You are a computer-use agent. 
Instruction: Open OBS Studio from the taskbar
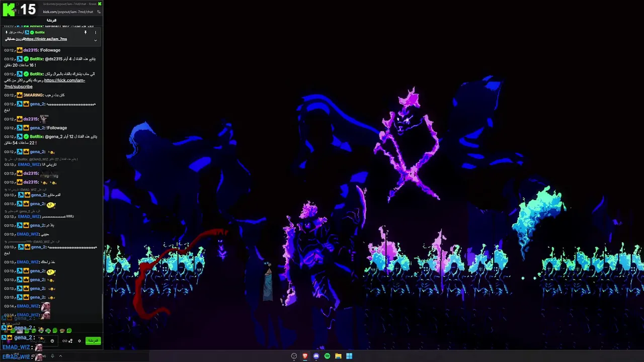click(x=294, y=356)
